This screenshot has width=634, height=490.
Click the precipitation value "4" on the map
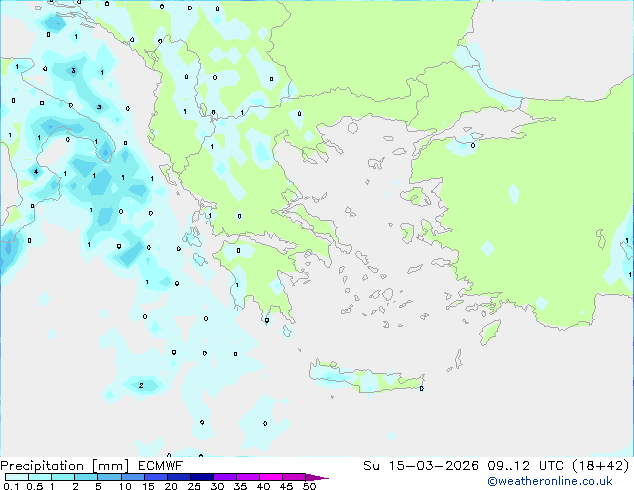coord(36,171)
